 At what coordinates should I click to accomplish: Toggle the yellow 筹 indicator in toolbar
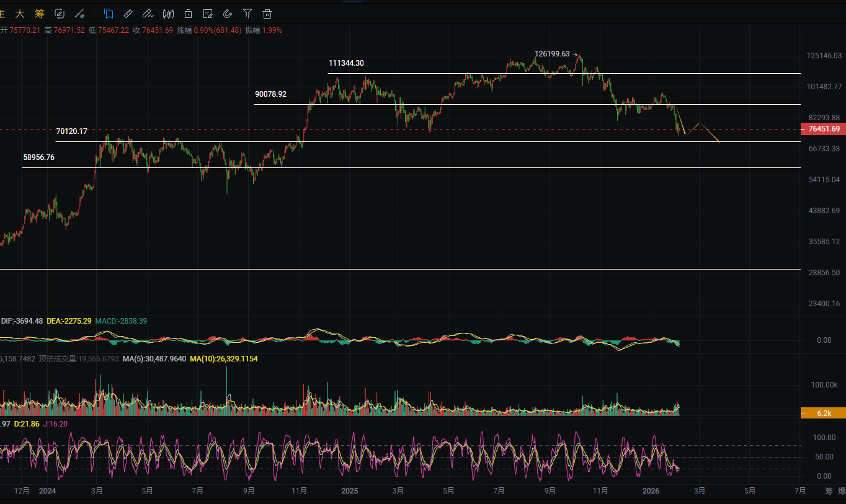[x=40, y=14]
